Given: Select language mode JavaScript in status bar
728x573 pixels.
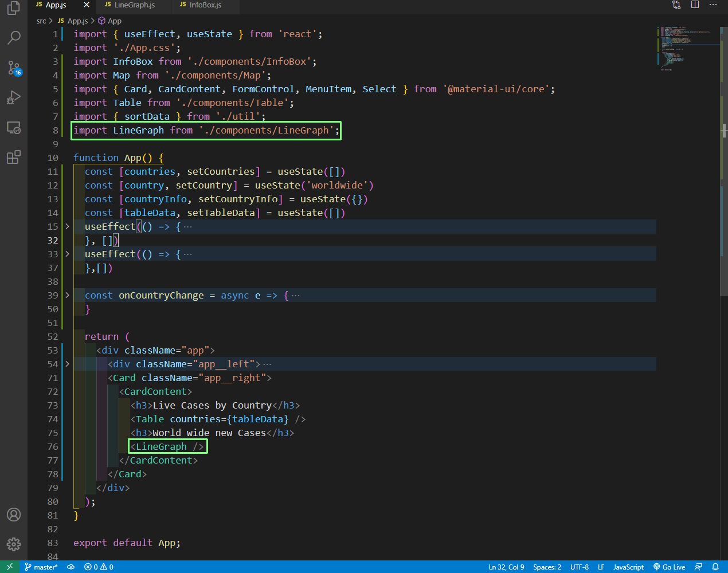Looking at the screenshot, I should 628,567.
